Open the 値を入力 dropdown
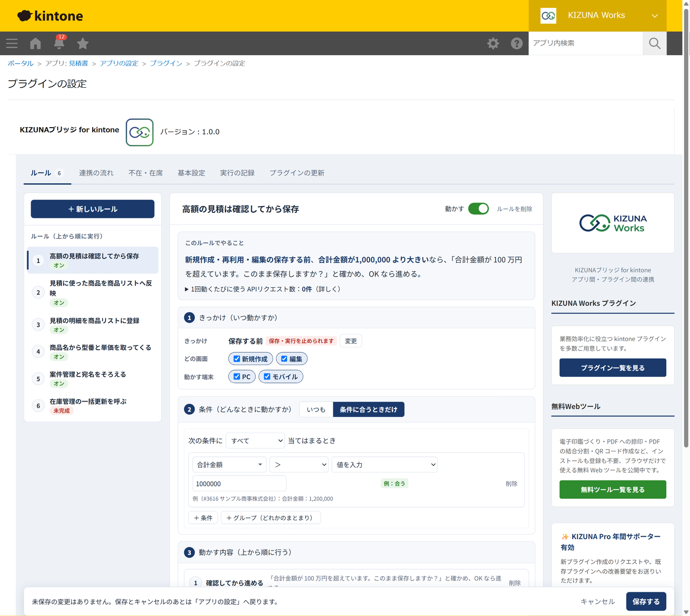The height and width of the screenshot is (616, 690). [384, 465]
